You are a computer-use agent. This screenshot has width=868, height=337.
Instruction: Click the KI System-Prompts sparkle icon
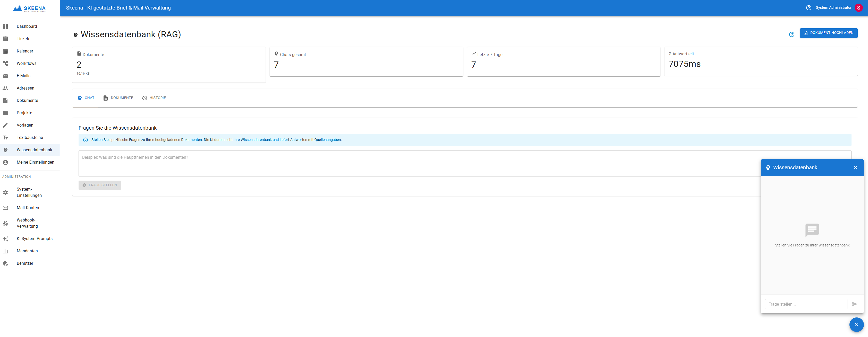5,239
